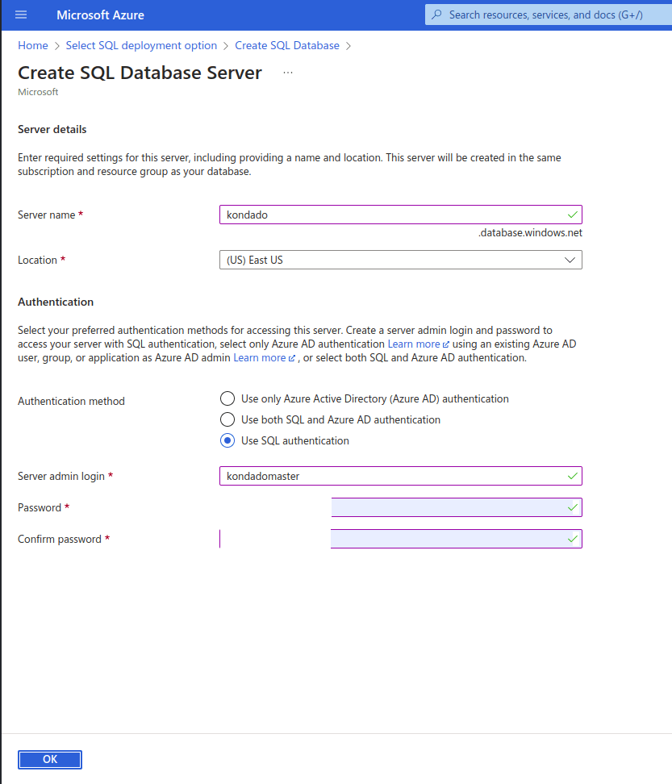Go to Home breadcrumb
This screenshot has height=784, width=672.
33,45
